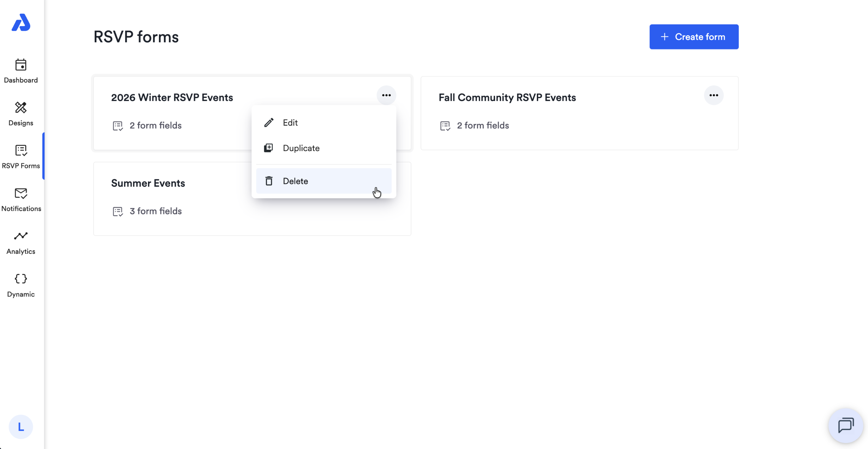
Task: Open the chat support bubble
Action: pyautogui.click(x=846, y=425)
